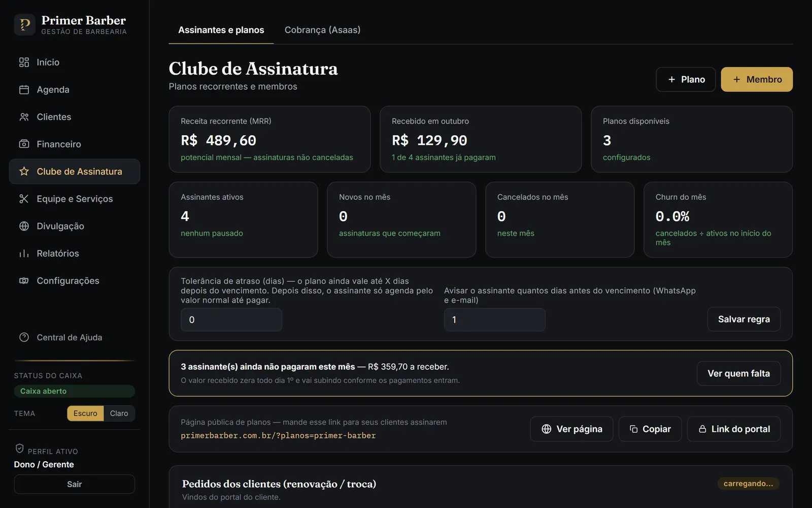Screen dimensions: 812x508
Task: Click the Clube de Assinatura star icon
Action: point(24,172)
